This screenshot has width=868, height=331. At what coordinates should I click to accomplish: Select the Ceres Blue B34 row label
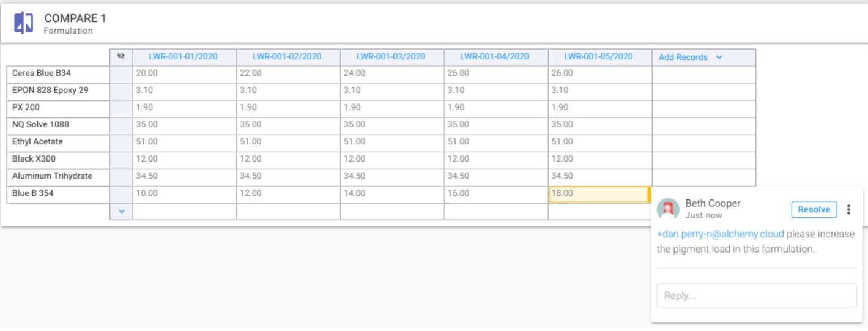[58, 73]
